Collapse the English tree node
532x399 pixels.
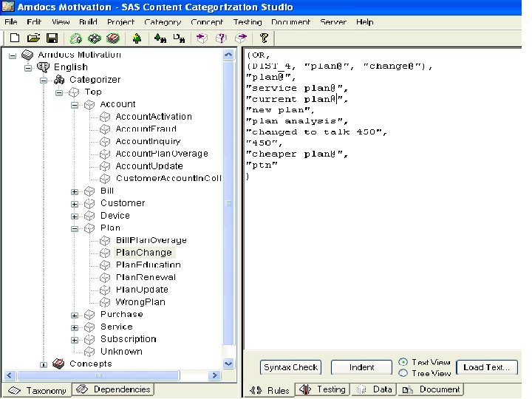(x=28, y=68)
